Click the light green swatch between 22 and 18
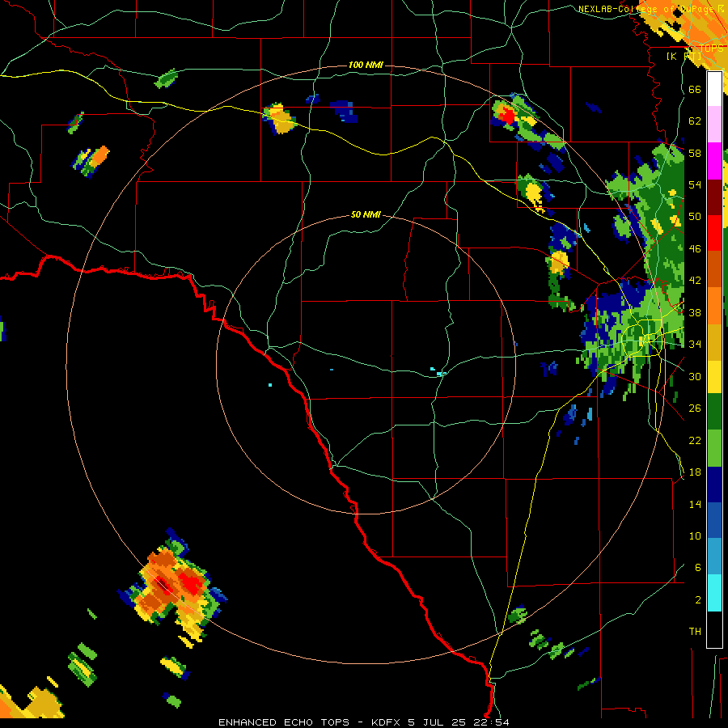Image resolution: width=728 pixels, height=728 pixels. [x=714, y=448]
